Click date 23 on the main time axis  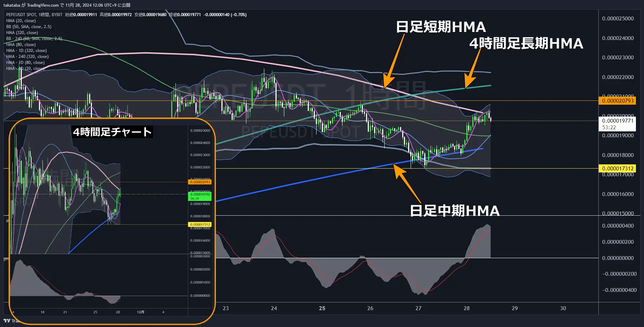tap(226, 308)
